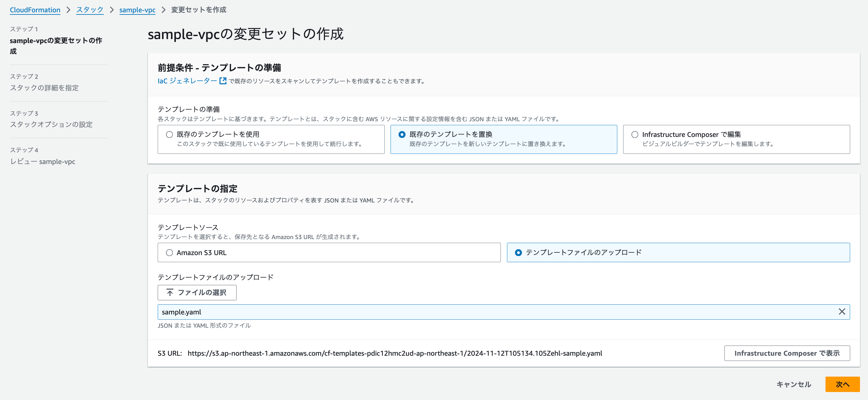Click the upload arrow icon on ファイルの選択
This screenshot has height=400, width=868.
170,293
